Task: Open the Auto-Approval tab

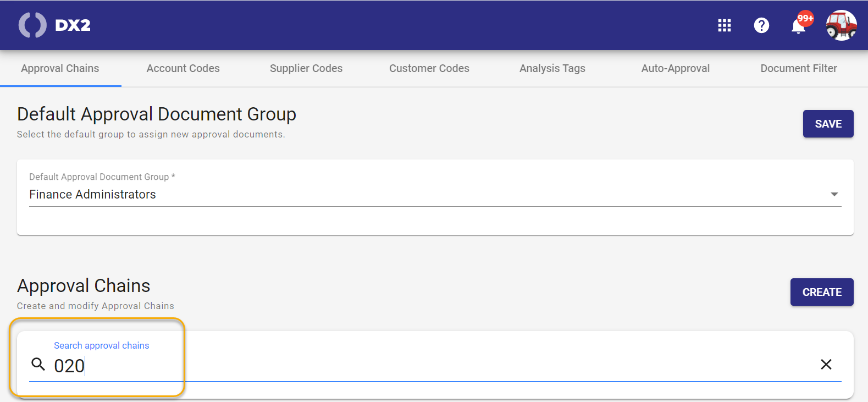Action: click(676, 69)
